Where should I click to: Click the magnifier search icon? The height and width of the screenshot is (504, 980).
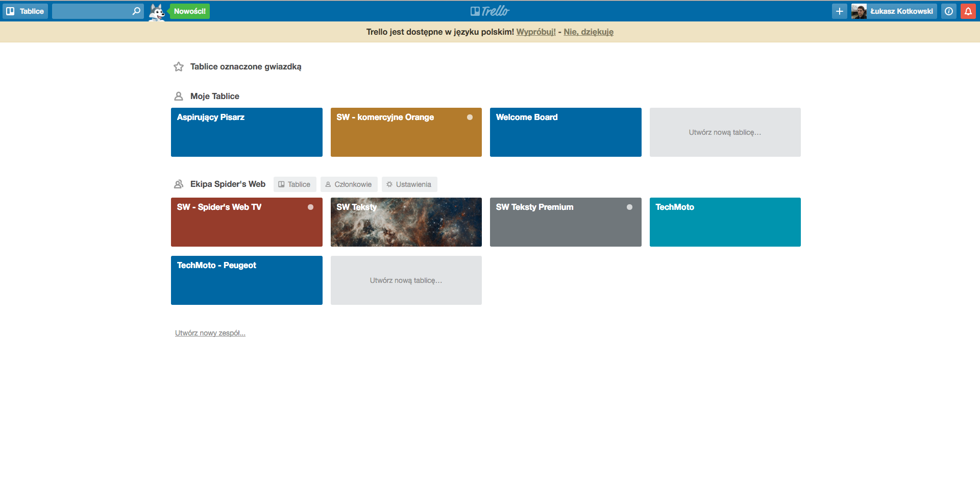pyautogui.click(x=136, y=11)
